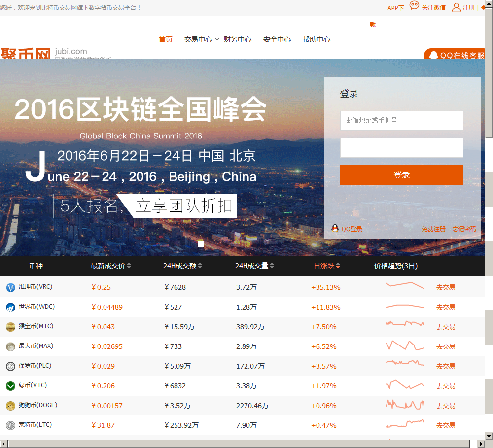Click the scroll down arrow

click(489, 436)
